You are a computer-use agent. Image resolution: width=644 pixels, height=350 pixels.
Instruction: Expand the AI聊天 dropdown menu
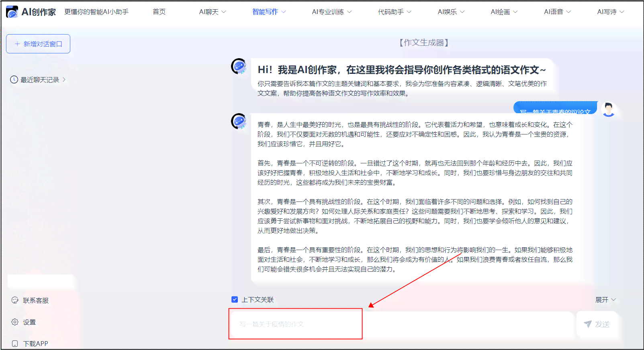click(x=213, y=12)
